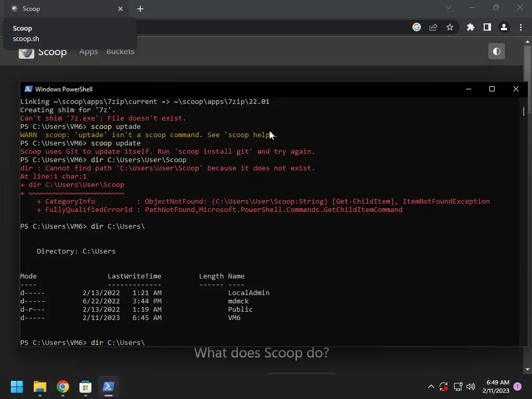Open Chrome extensions puzzle icon

[x=471, y=27]
